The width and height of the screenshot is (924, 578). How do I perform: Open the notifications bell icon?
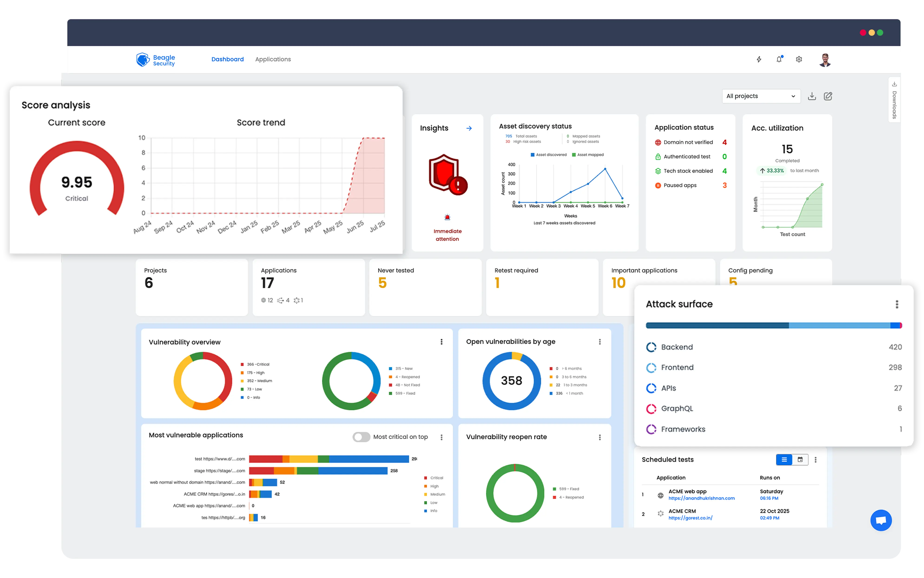(779, 59)
